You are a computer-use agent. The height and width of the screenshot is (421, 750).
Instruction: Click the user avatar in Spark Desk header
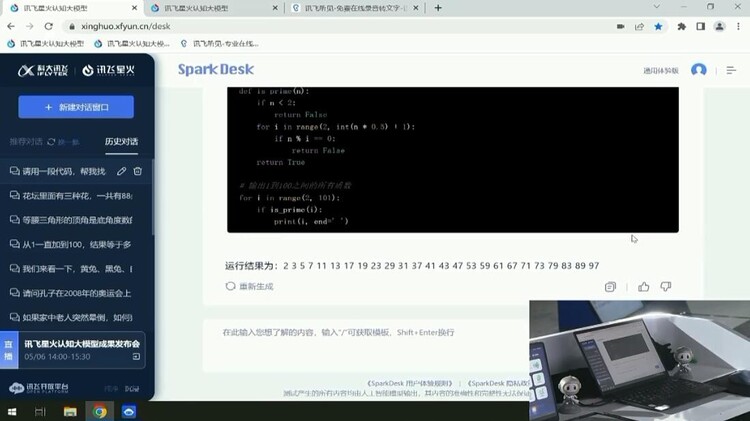(699, 70)
